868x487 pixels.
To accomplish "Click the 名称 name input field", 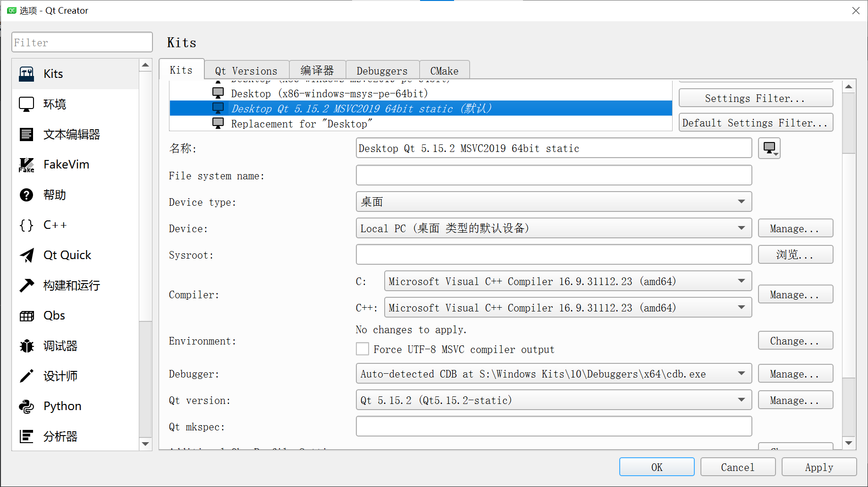I will 554,148.
